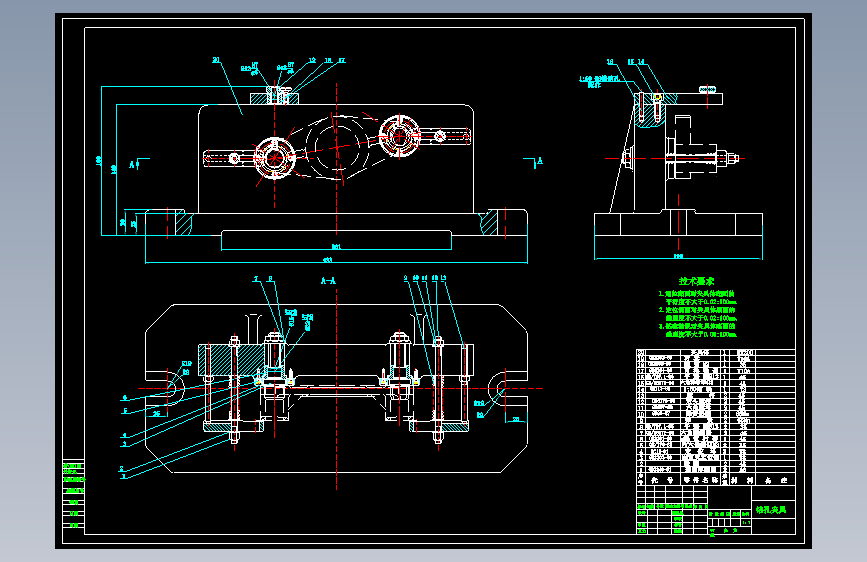The width and height of the screenshot is (867, 562).
Task: Click the 材料 parts list header
Action: click(741, 480)
